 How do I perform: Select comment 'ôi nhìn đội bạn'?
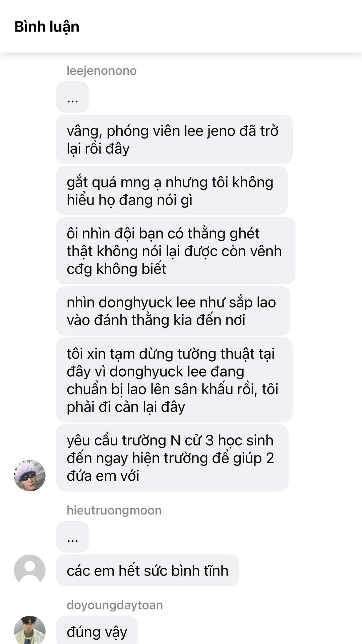coord(176,251)
